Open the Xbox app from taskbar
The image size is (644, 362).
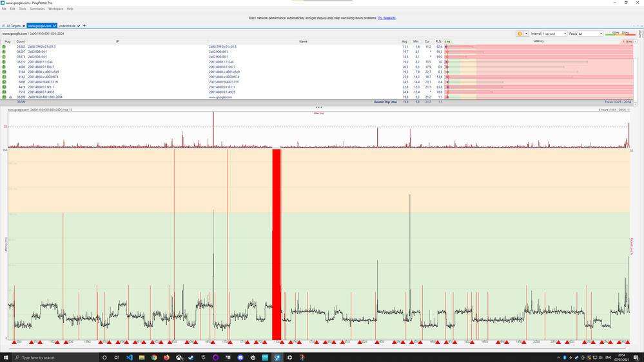(x=179, y=357)
